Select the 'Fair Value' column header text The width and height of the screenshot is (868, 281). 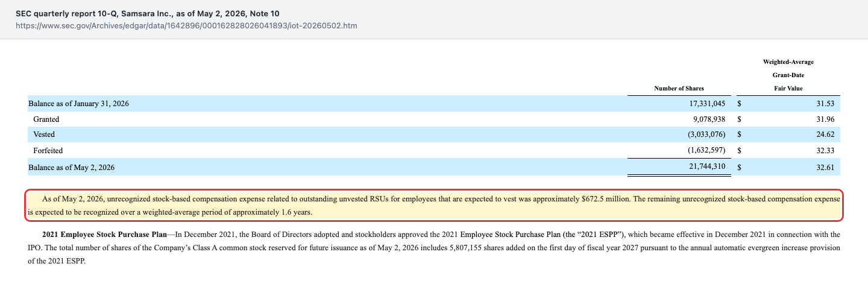[789, 89]
